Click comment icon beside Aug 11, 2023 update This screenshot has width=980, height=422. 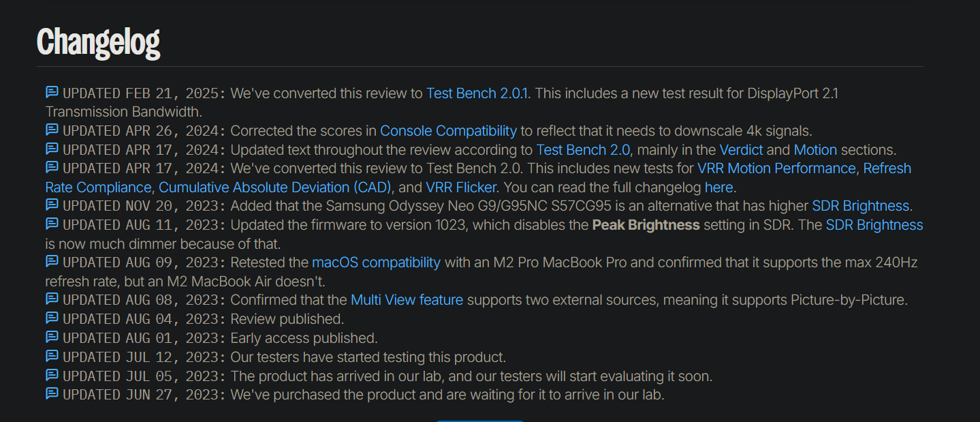click(52, 224)
